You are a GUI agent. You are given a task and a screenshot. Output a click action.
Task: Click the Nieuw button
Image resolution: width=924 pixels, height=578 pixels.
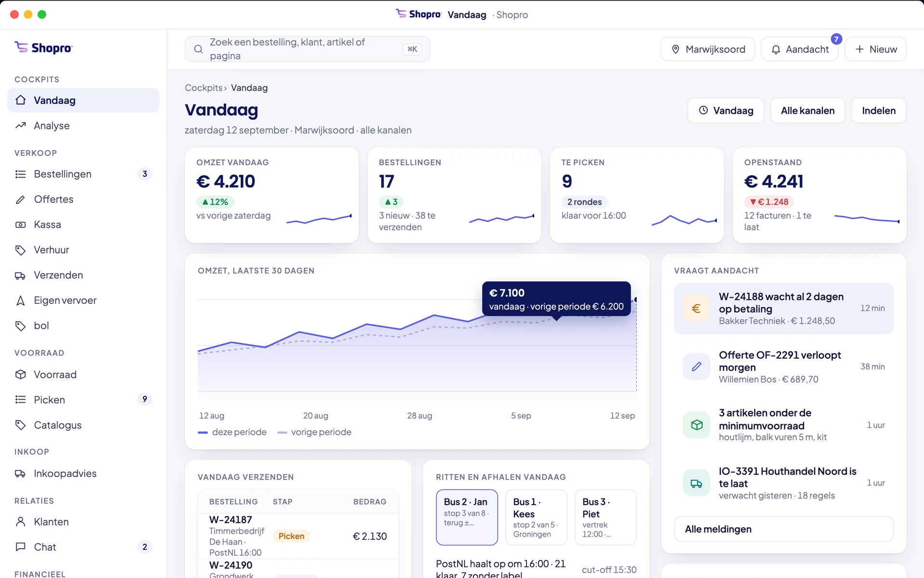(876, 49)
